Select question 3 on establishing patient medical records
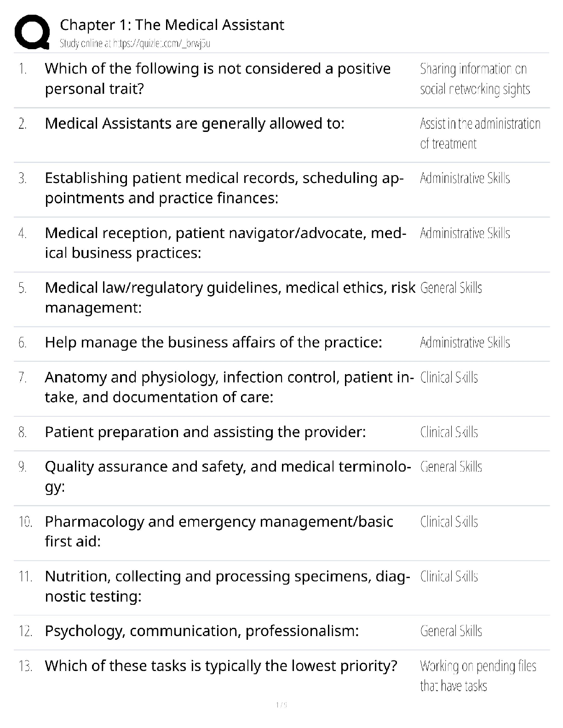 pyautogui.click(x=224, y=188)
